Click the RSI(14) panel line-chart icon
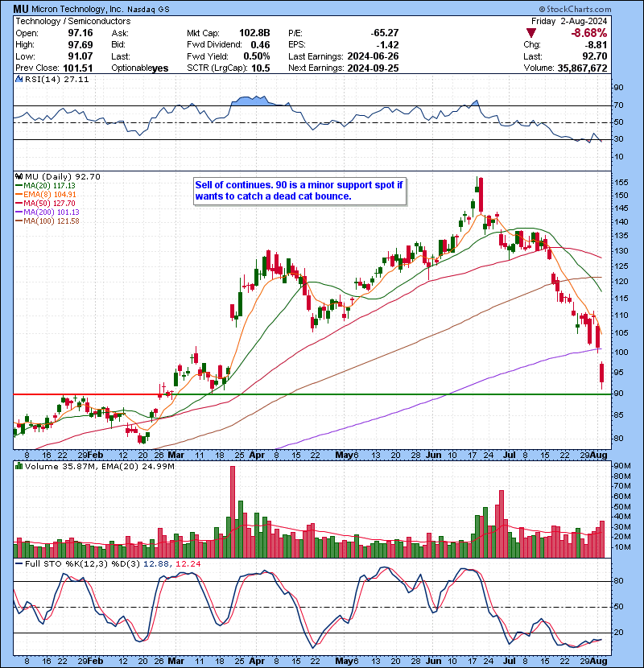The image size is (644, 668). [x=19, y=79]
